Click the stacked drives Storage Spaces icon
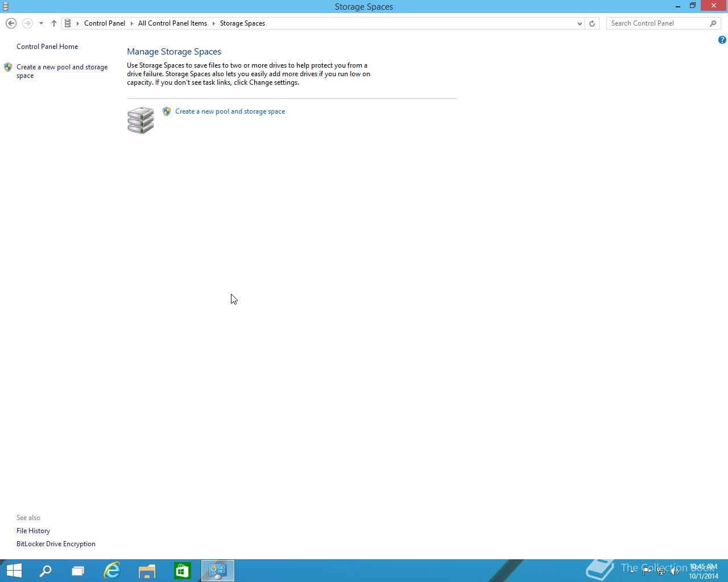 [x=140, y=120]
